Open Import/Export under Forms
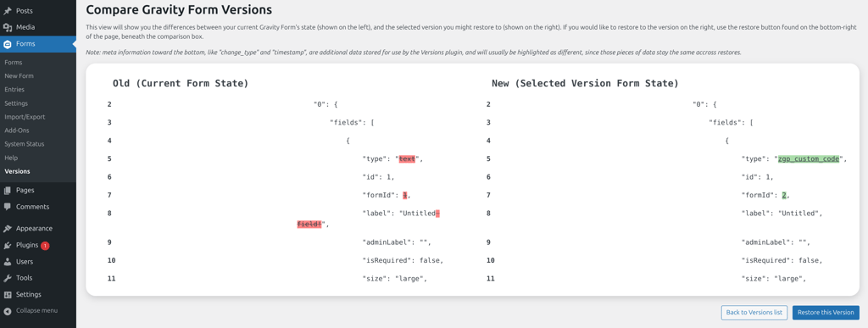 (25, 117)
